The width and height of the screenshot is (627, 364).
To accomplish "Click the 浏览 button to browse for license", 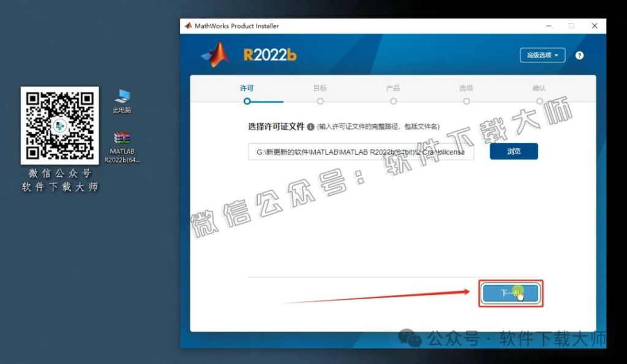I will pos(514,151).
